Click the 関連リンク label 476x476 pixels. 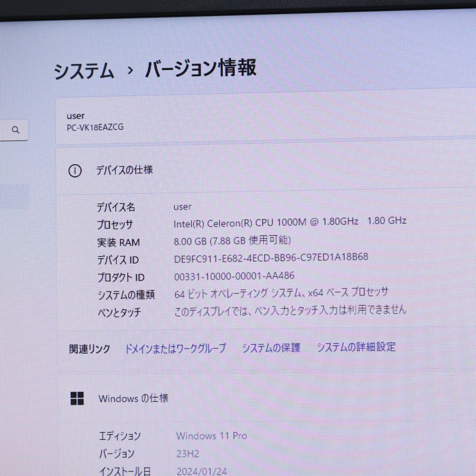click(90, 349)
